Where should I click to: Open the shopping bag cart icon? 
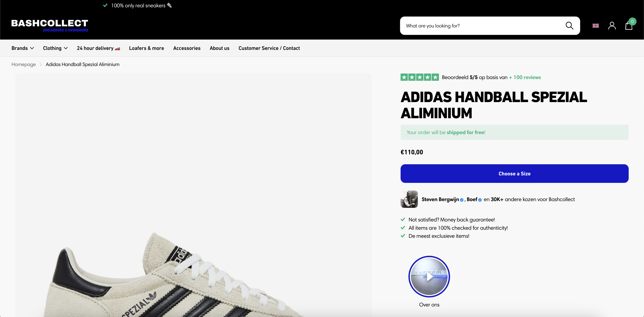click(628, 26)
